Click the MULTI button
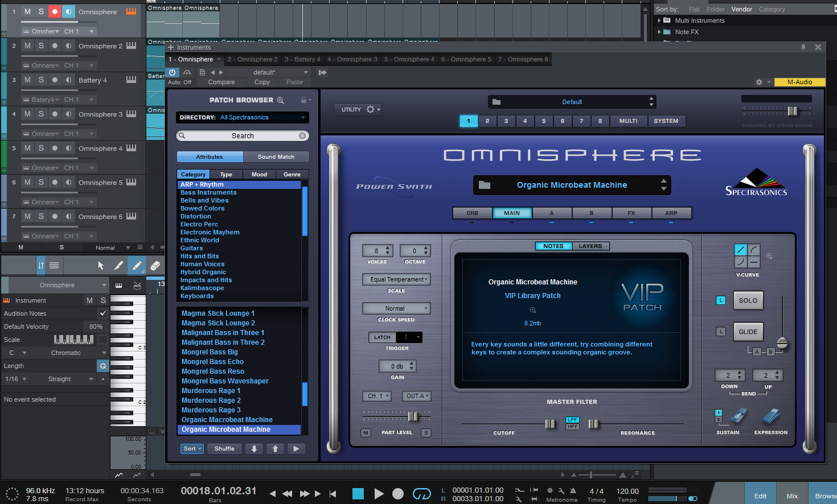Screen dimensions: 837x504 pos(629,121)
